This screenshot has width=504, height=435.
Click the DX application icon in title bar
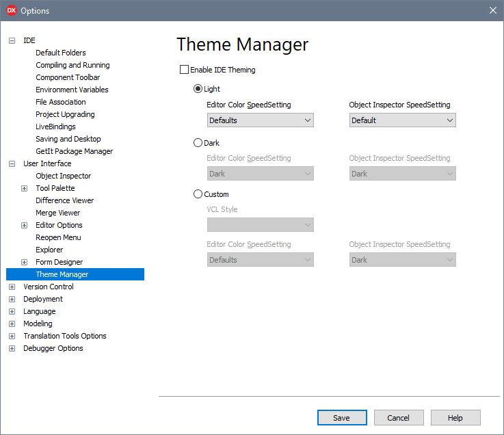point(11,10)
